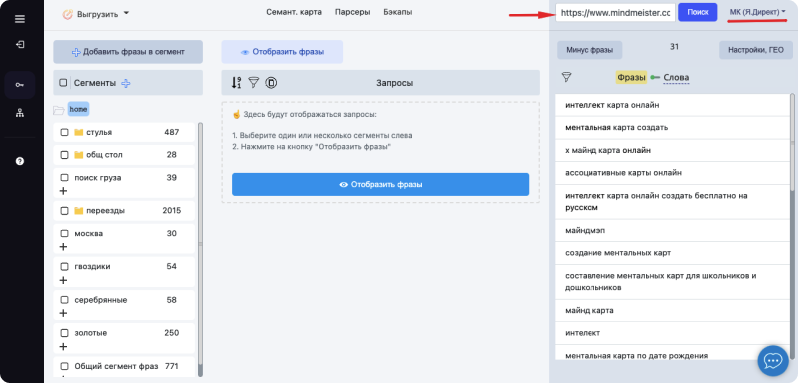This screenshot has height=383, width=798.
Task: Click the logout icon in the sidebar
Action: (20, 45)
